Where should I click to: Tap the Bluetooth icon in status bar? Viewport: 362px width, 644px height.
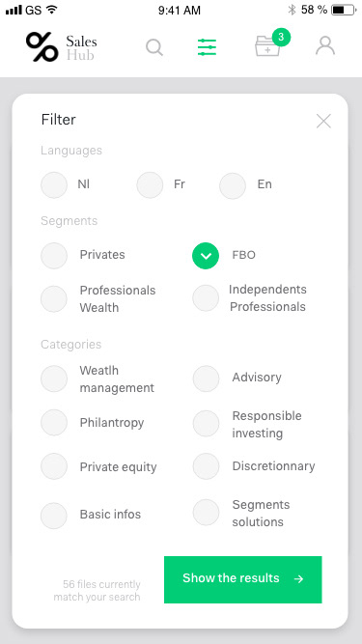292,10
